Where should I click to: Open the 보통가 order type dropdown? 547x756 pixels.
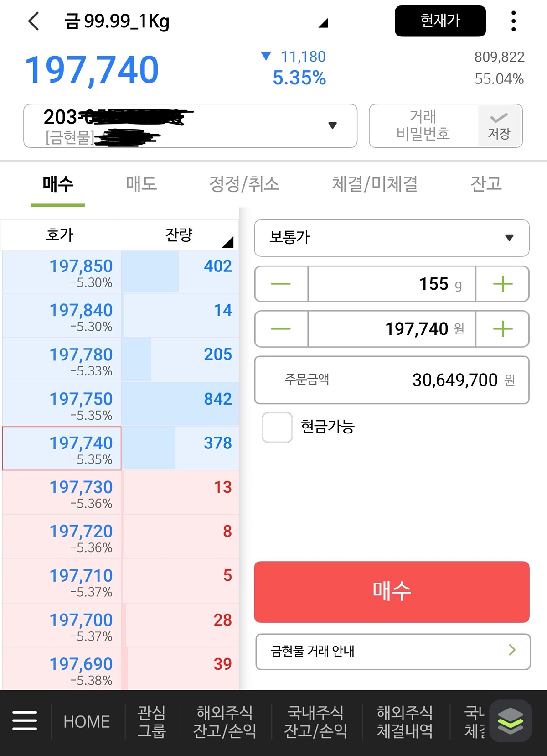click(392, 238)
